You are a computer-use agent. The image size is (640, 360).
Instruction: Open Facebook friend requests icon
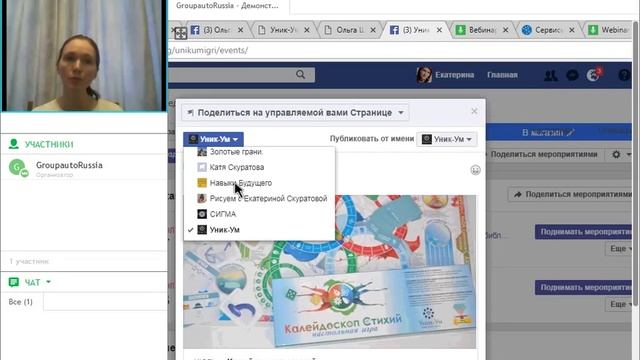(551, 75)
